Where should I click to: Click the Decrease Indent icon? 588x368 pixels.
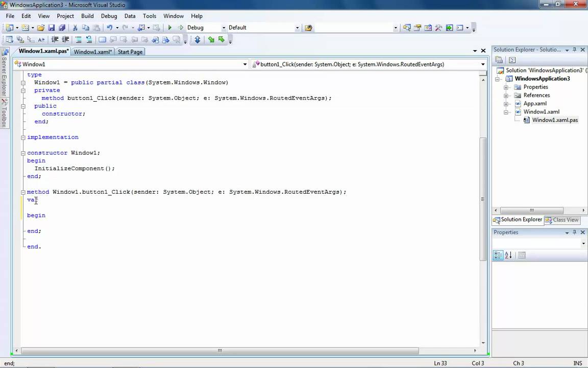pos(55,39)
